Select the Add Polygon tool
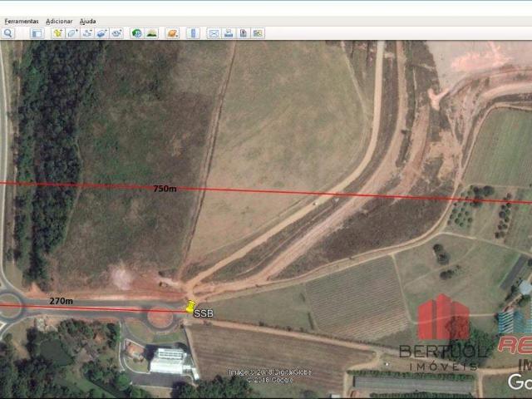Viewport: 532px width, 399px height. point(72,33)
